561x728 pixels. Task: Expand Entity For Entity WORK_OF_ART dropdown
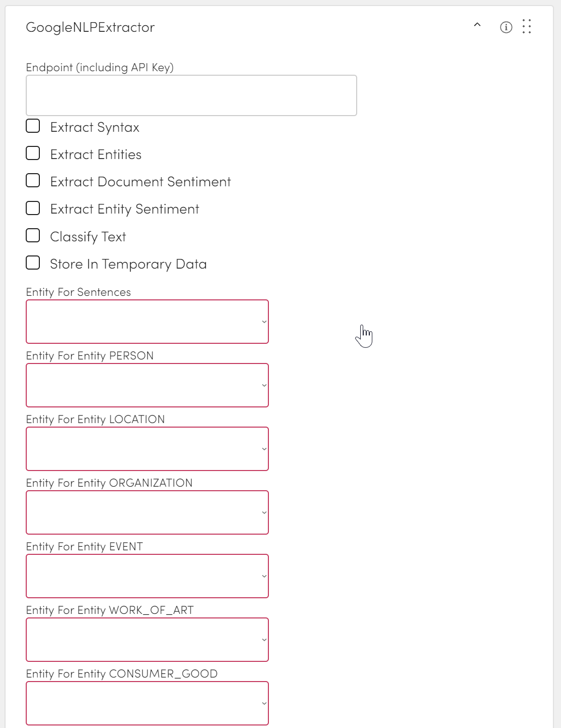tap(147, 640)
